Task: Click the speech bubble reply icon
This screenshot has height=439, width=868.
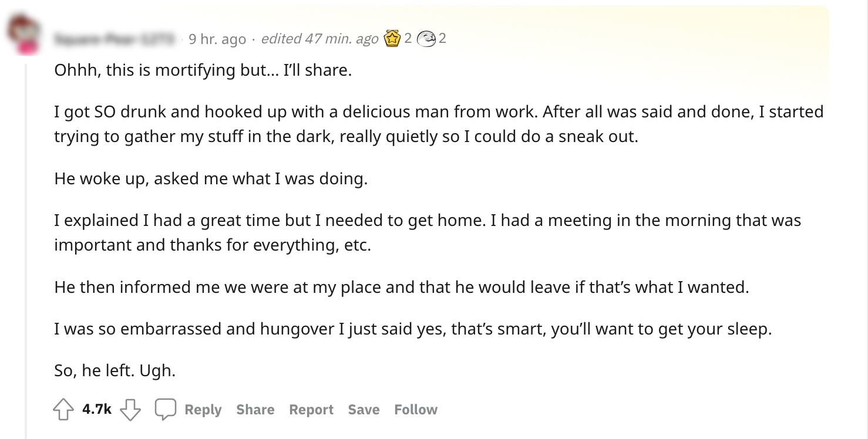Action: point(166,409)
